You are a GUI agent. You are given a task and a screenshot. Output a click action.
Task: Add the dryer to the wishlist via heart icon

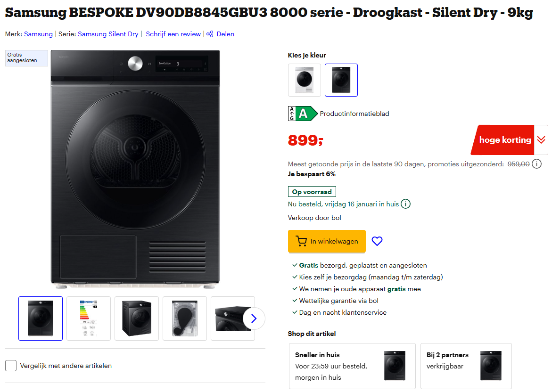tap(377, 241)
